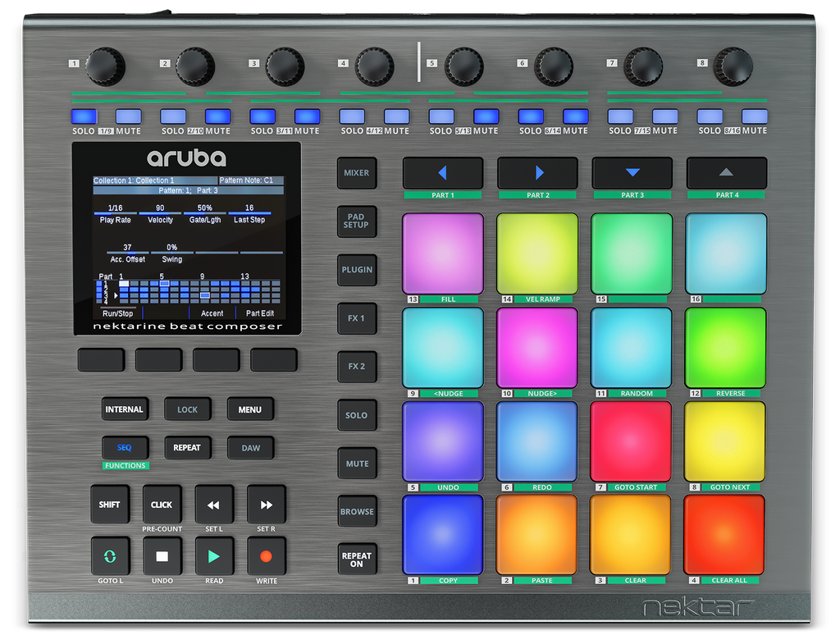This screenshot has width=840, height=644.
Task: Toggle the SOLO button for track 4/12
Action: tap(352, 116)
